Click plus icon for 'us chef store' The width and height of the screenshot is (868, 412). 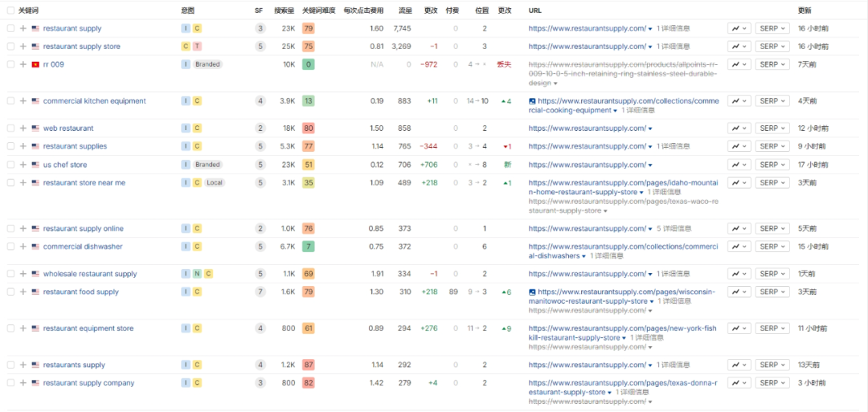click(23, 165)
